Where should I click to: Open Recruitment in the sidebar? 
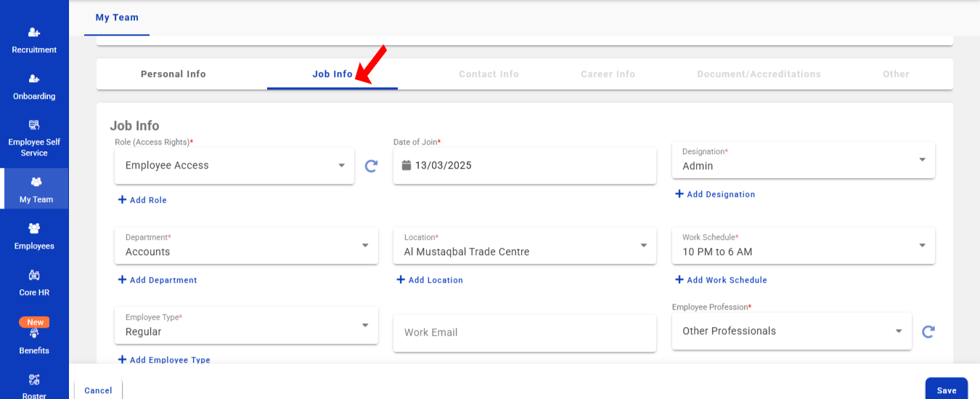pyautogui.click(x=34, y=40)
